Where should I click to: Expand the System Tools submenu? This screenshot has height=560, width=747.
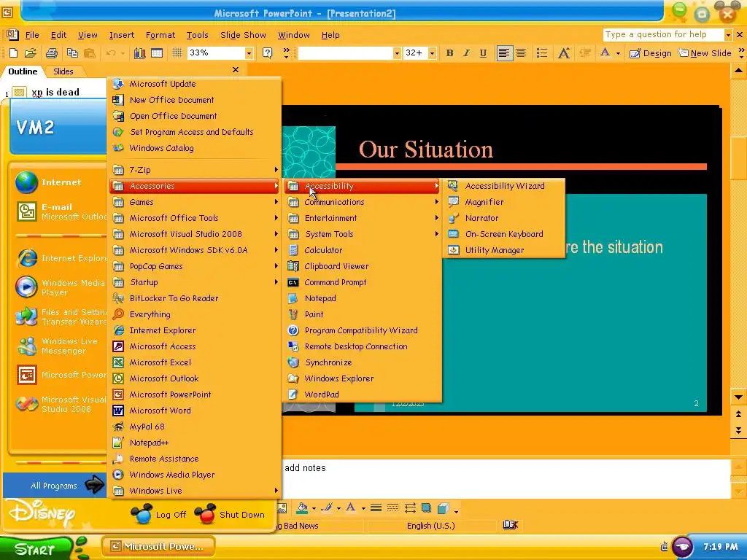(x=363, y=234)
